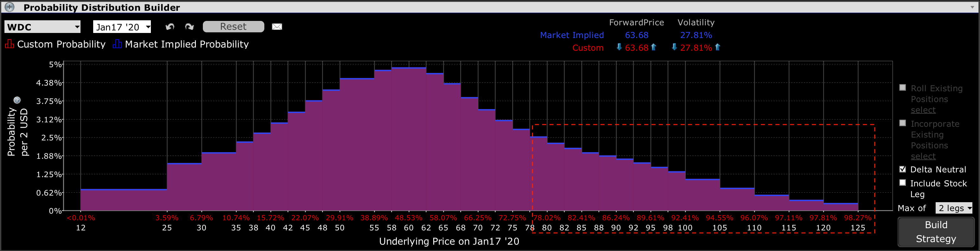The width and height of the screenshot is (980, 251).
Task: Click the undo arrow icon
Action: [170, 27]
